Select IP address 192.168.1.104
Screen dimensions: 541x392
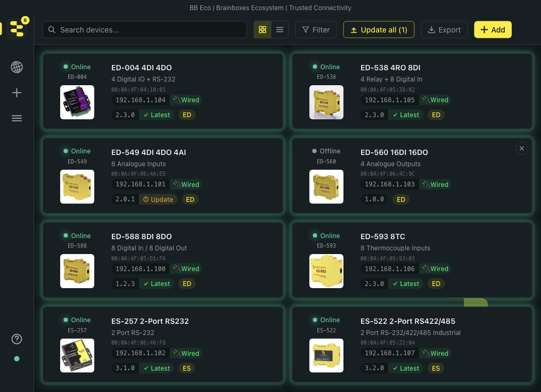pyautogui.click(x=141, y=100)
